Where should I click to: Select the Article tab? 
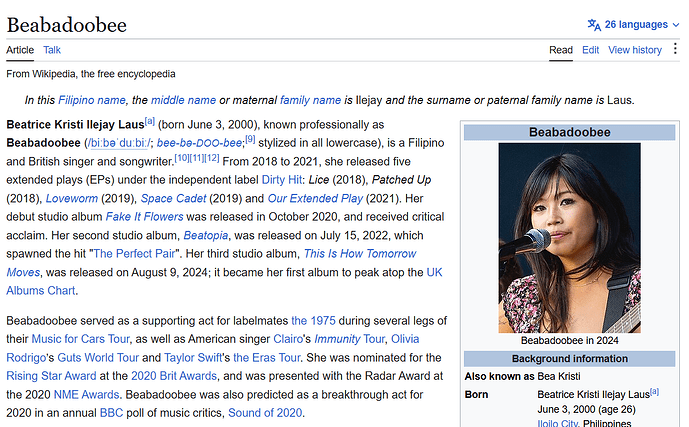tap(20, 50)
